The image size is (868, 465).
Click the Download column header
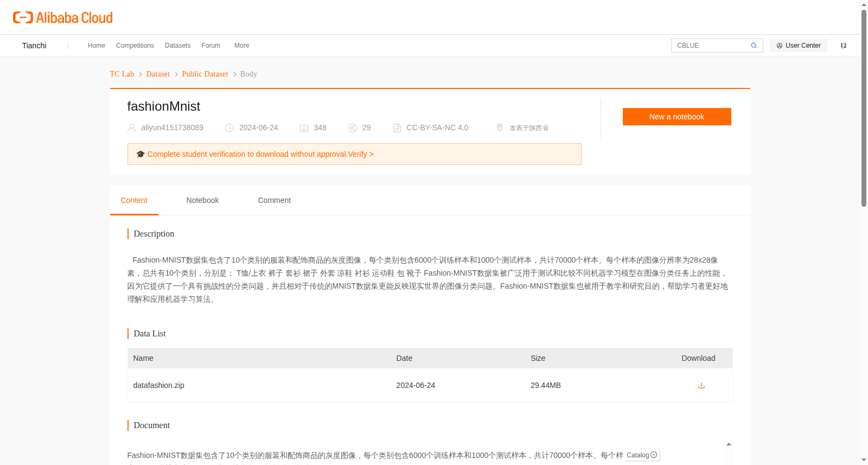coord(699,358)
